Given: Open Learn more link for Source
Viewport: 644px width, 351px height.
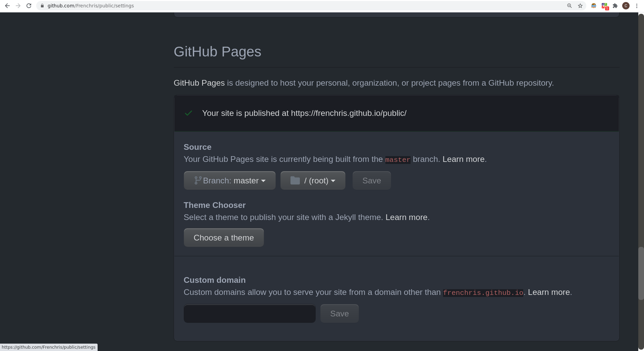Looking at the screenshot, I should tap(464, 159).
